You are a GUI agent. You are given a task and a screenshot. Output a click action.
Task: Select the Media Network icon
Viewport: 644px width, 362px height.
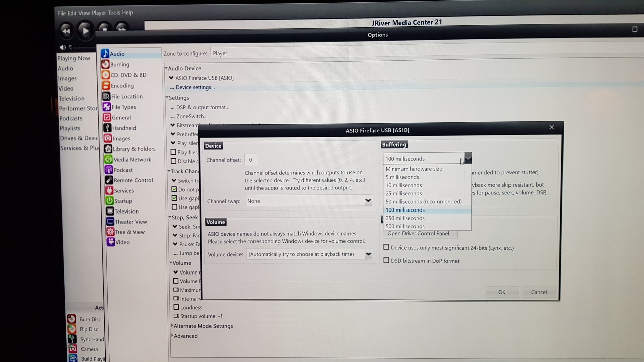(x=108, y=160)
